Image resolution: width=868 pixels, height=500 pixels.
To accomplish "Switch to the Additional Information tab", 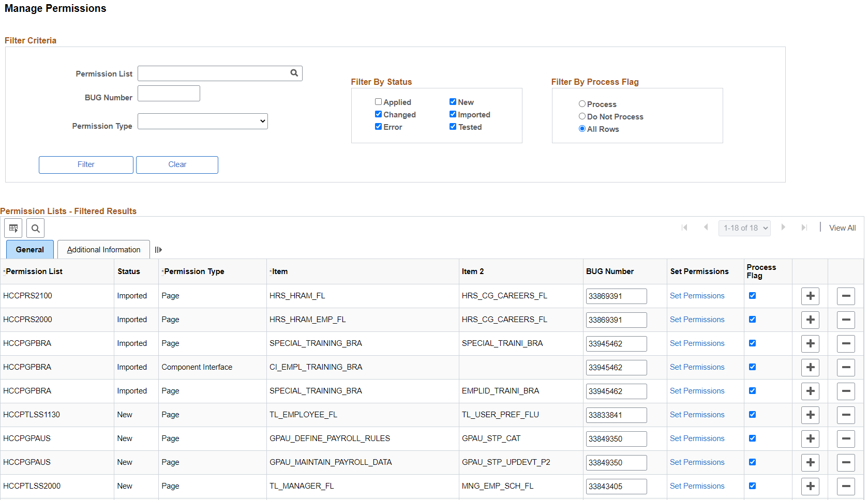I will pyautogui.click(x=103, y=249).
